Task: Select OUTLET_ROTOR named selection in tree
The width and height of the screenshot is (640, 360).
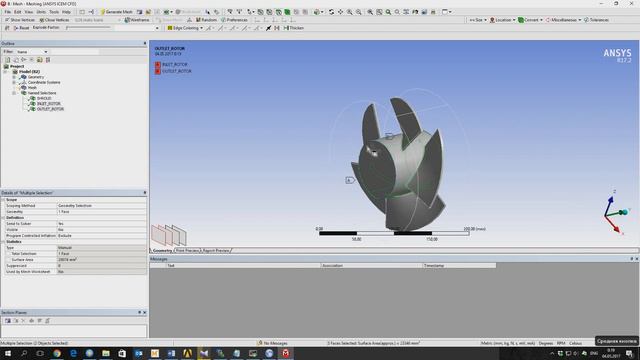Action: pyautogui.click(x=50, y=109)
